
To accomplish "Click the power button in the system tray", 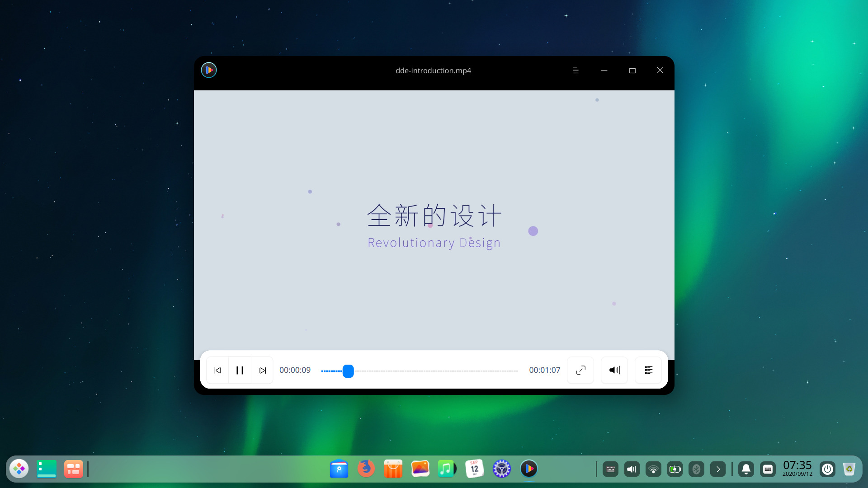I will coord(828,469).
